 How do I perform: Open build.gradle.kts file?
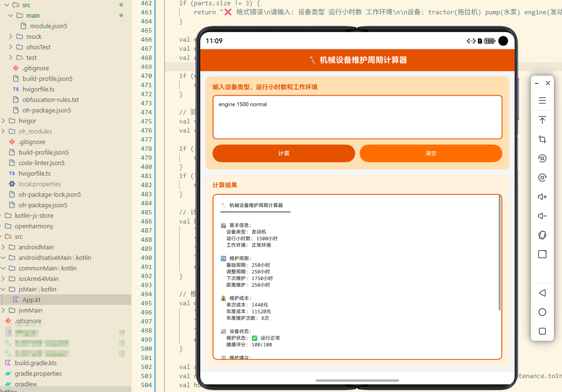tap(36, 363)
